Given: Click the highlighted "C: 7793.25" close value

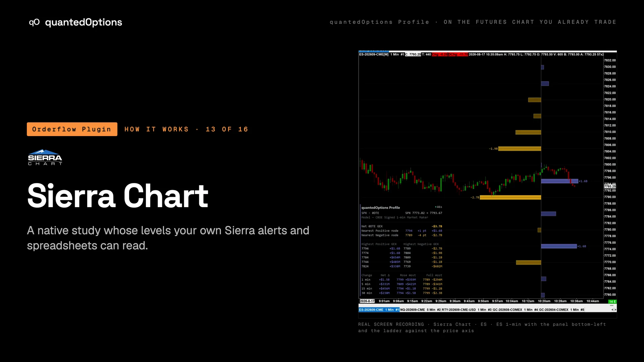Looking at the screenshot, I should coord(413,54).
